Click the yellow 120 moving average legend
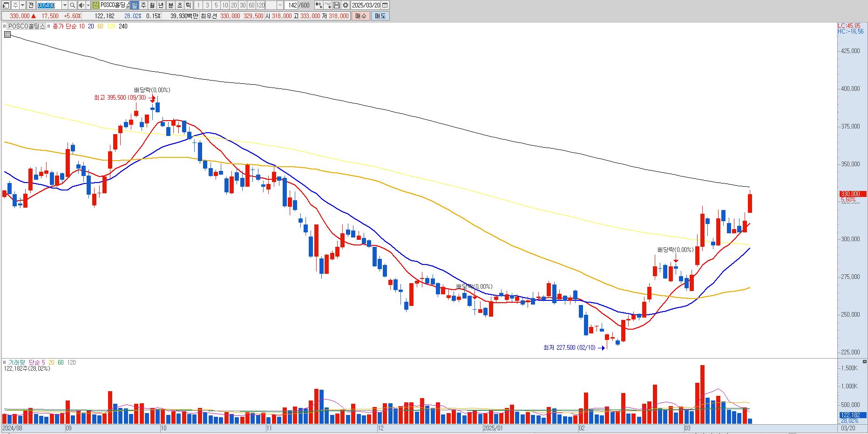Image resolution: width=868 pixels, height=434 pixels. [111, 27]
